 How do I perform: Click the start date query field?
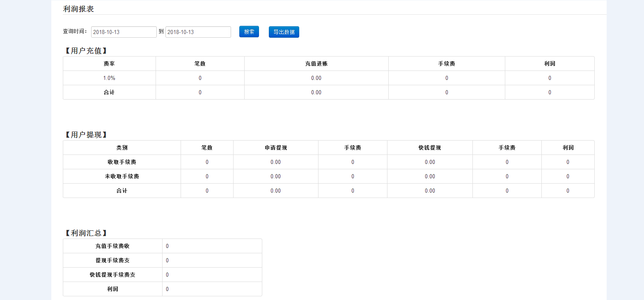click(124, 32)
